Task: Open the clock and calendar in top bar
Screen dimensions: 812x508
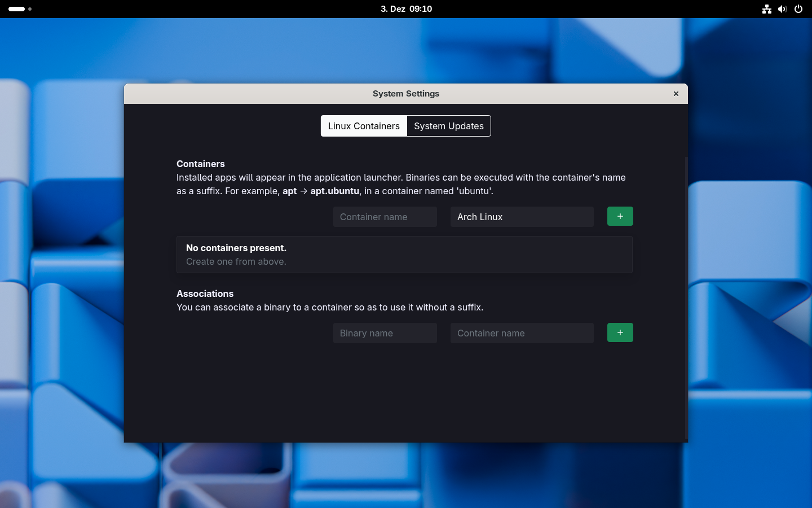Action: (x=406, y=9)
